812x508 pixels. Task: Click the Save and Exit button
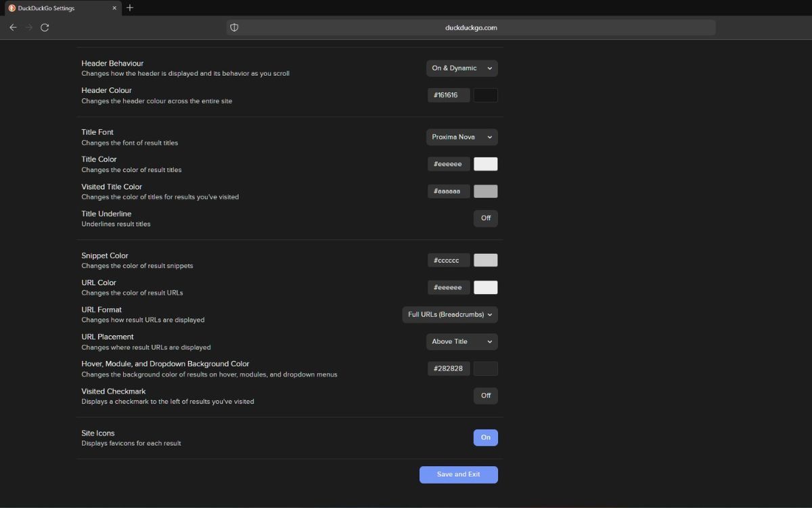pyautogui.click(x=458, y=474)
